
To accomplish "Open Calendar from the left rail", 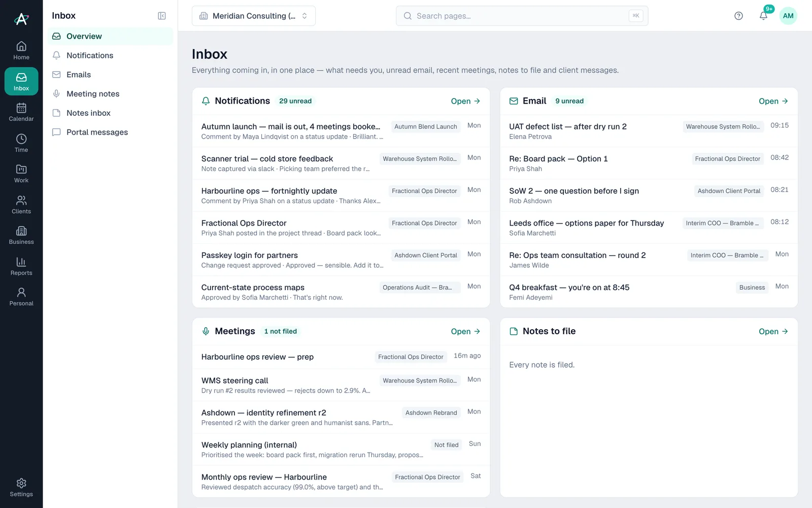I will click(x=21, y=112).
